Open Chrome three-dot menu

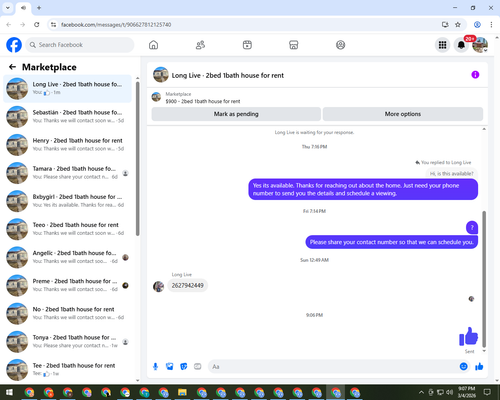pos(491,25)
